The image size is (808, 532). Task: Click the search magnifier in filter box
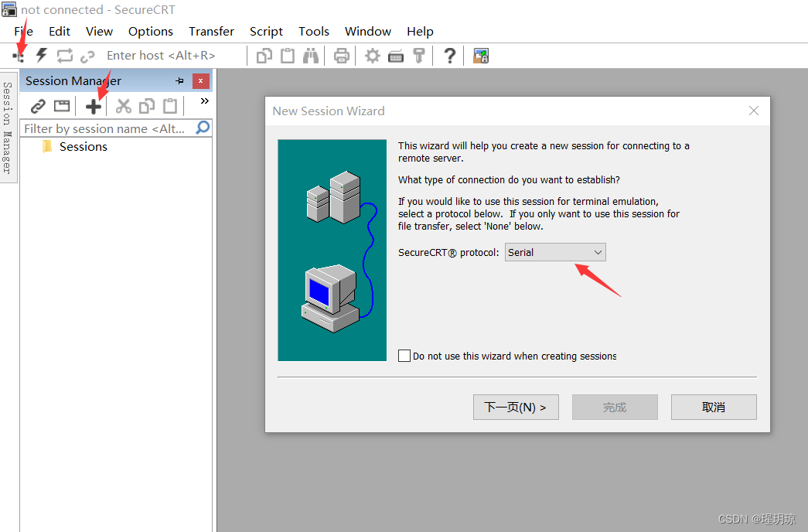coord(203,128)
